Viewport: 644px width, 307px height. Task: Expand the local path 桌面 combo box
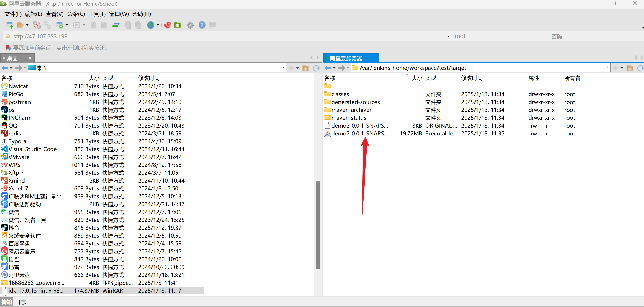(x=282, y=68)
